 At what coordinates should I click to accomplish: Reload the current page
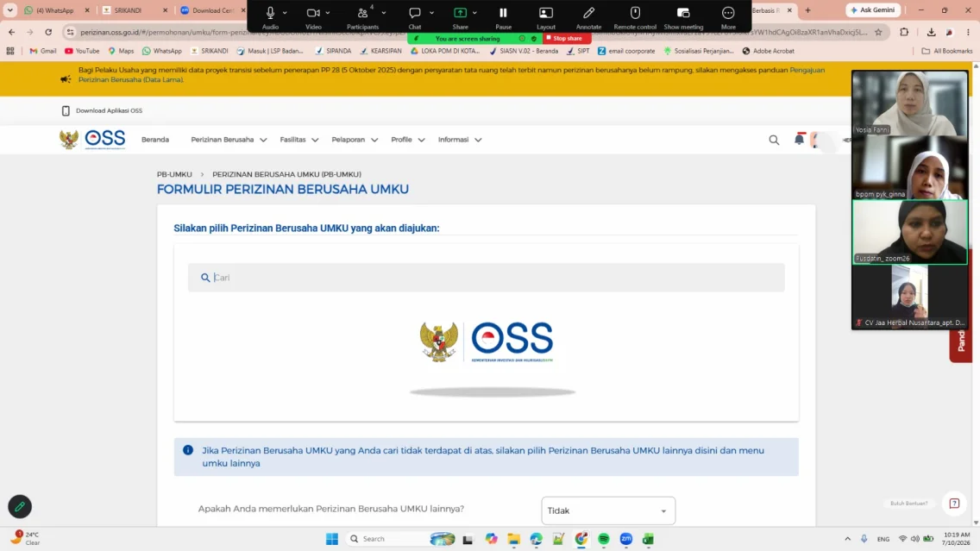48,32
